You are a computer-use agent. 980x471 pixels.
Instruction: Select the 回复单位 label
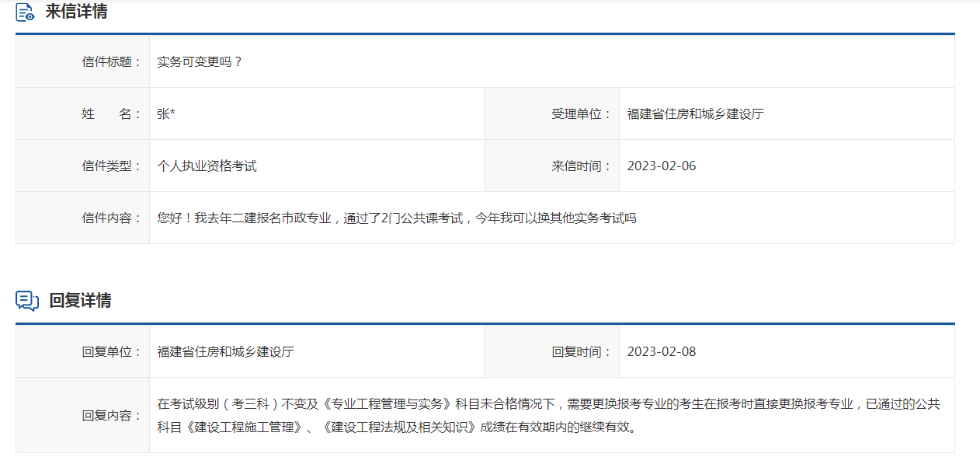tap(112, 352)
